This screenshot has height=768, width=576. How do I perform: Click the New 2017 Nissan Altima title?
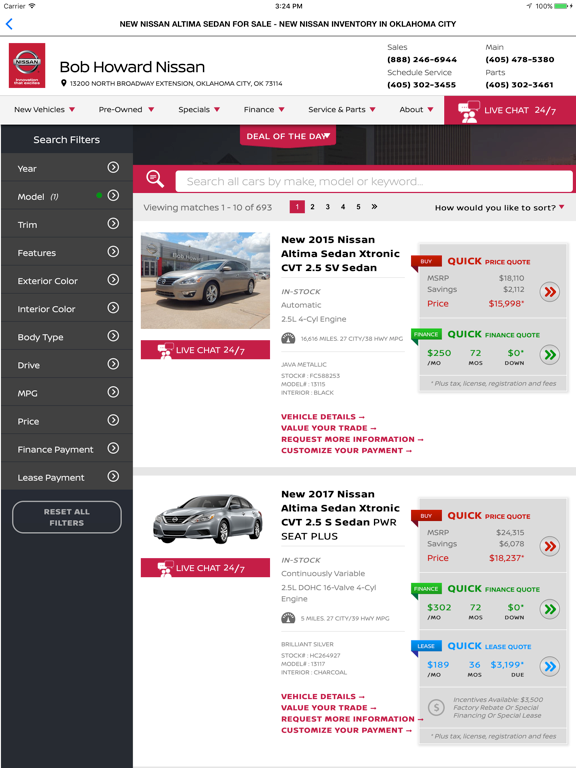coord(340,515)
